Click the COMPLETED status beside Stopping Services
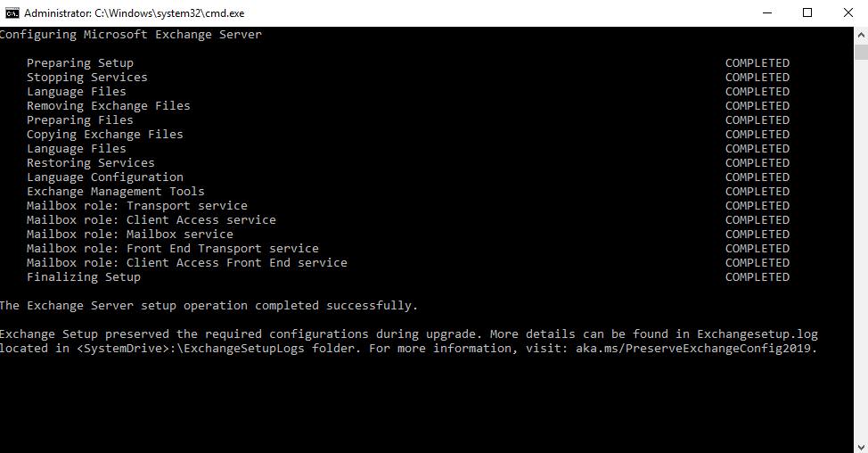The image size is (868, 453). 757,78
